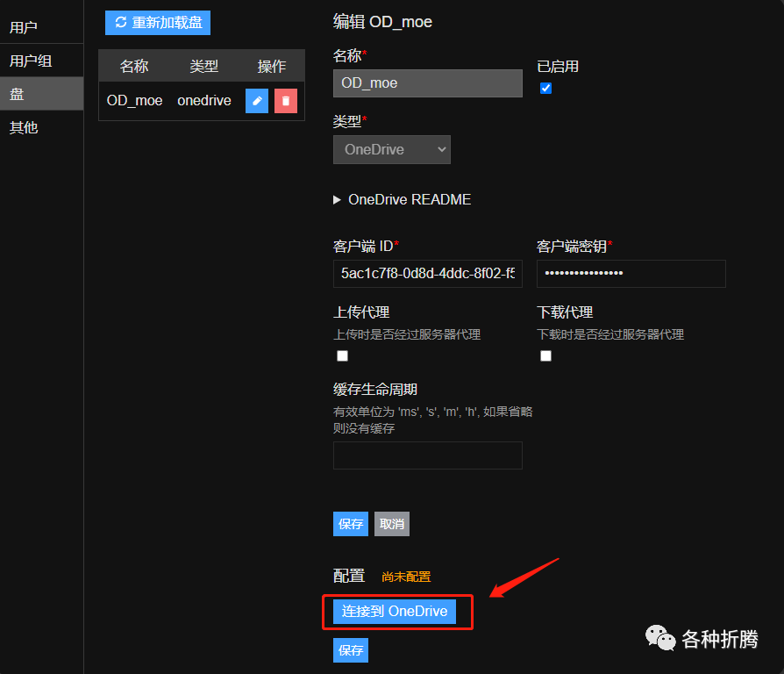
Task: Click the 客户端密钥 password field
Action: (631, 274)
